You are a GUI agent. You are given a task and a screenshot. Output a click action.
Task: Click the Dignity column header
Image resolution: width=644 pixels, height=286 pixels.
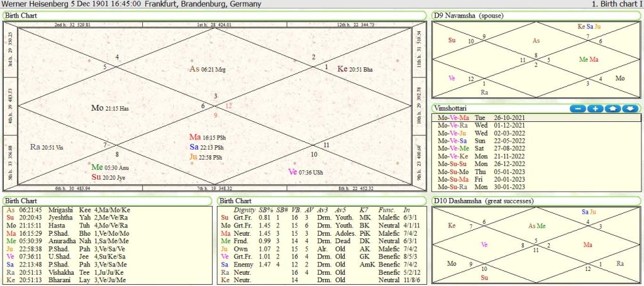(x=244, y=209)
